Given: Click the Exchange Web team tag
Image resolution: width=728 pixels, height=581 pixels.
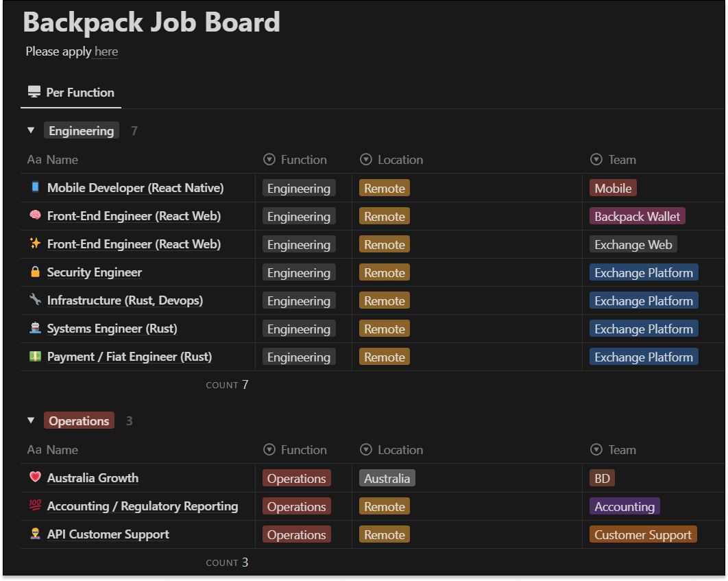Looking at the screenshot, I should [x=633, y=244].
